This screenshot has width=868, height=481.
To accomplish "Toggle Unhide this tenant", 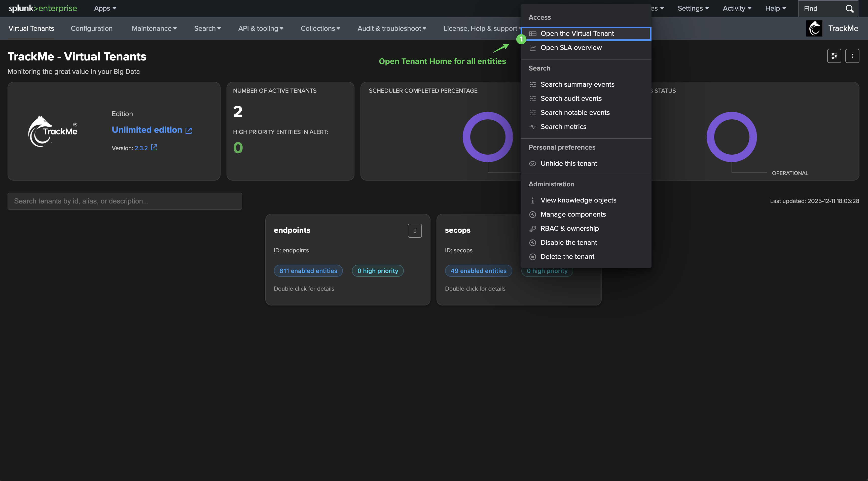I will point(568,163).
